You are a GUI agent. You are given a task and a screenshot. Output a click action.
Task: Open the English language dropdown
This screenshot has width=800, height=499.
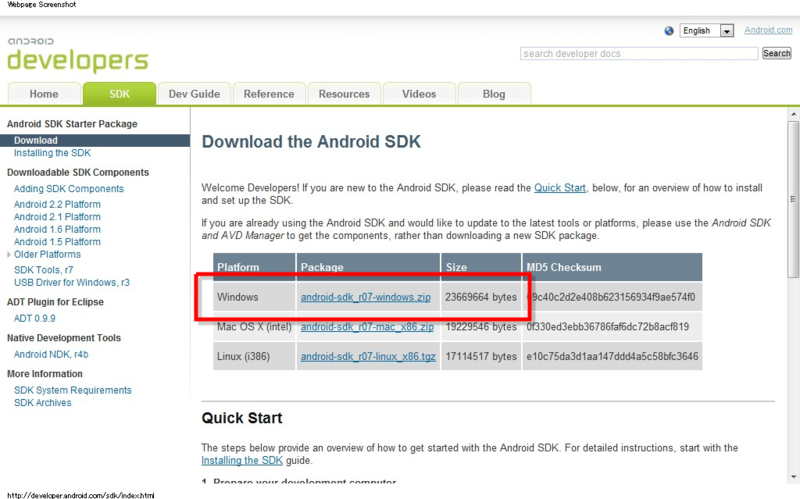click(707, 31)
